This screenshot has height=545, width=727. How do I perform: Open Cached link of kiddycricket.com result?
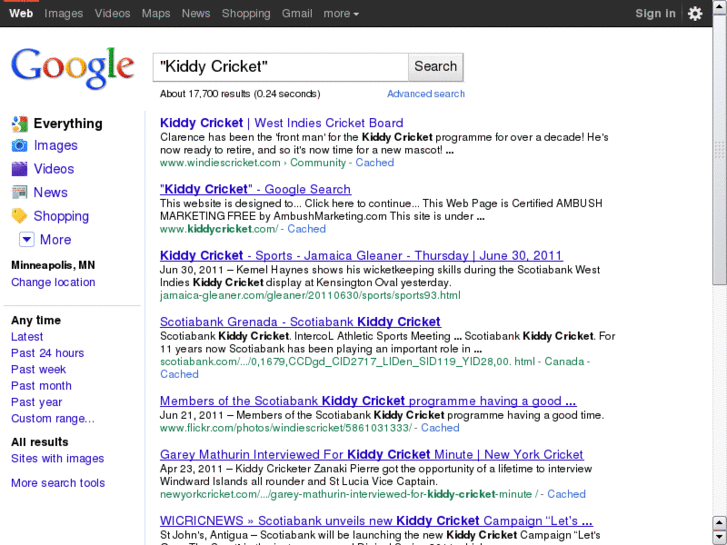tap(306, 229)
